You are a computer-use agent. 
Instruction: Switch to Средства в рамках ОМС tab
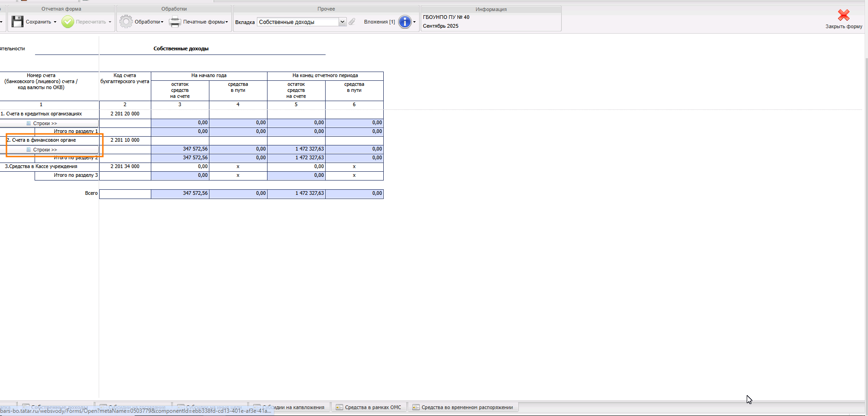369,407
